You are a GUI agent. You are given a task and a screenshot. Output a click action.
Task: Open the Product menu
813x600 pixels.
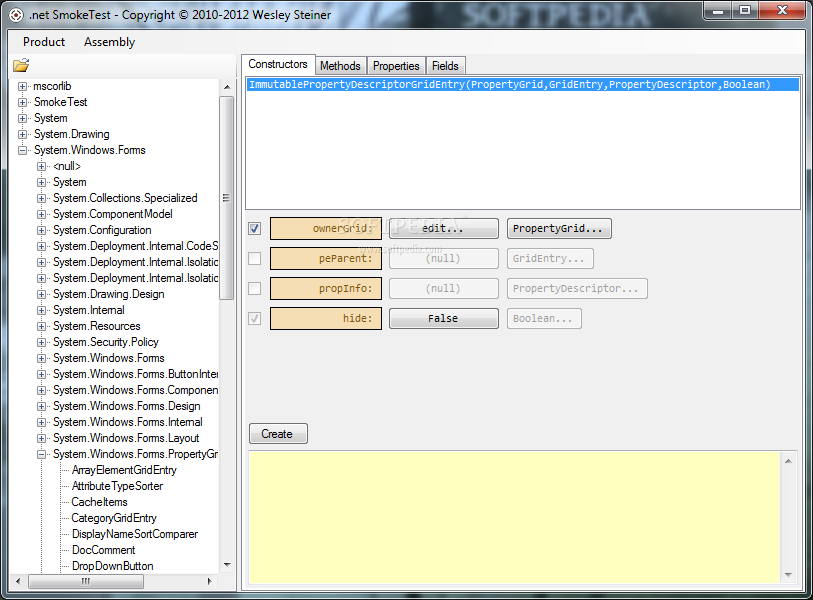click(x=44, y=42)
